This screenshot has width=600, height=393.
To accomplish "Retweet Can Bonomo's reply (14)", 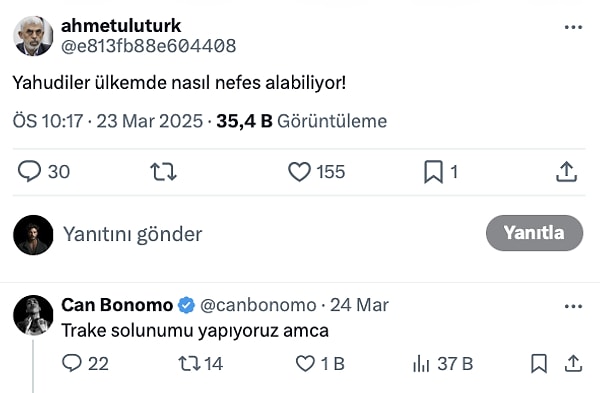I will pyautogui.click(x=201, y=363).
